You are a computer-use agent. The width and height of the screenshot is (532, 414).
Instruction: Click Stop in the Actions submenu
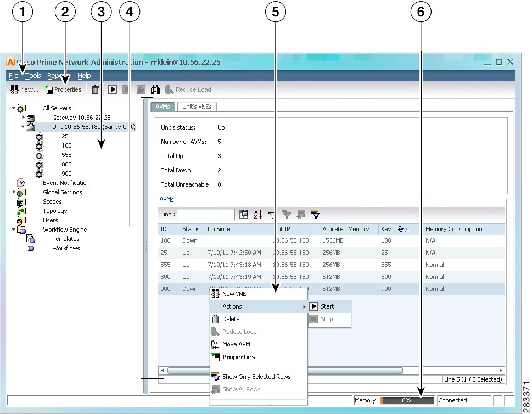point(328,320)
